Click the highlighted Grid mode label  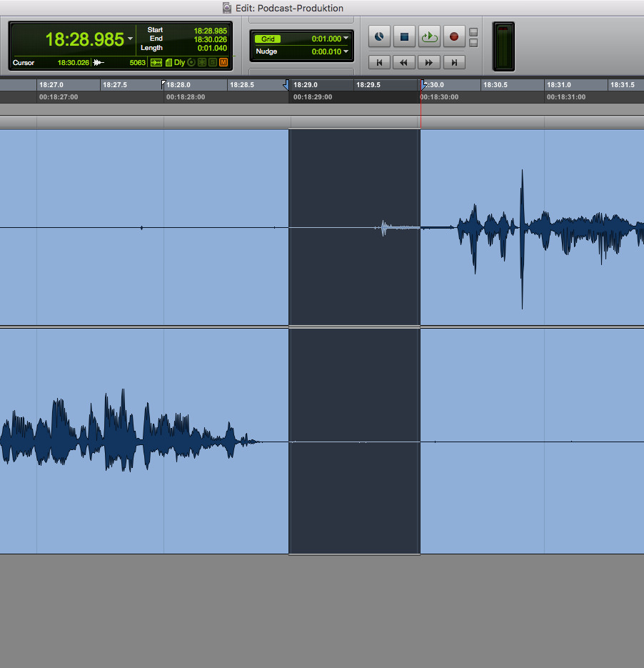coord(268,39)
